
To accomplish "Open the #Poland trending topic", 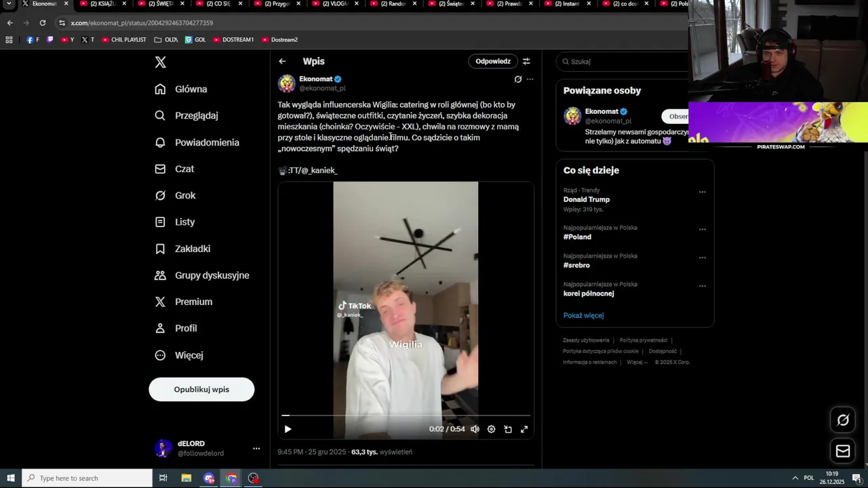I will click(577, 237).
